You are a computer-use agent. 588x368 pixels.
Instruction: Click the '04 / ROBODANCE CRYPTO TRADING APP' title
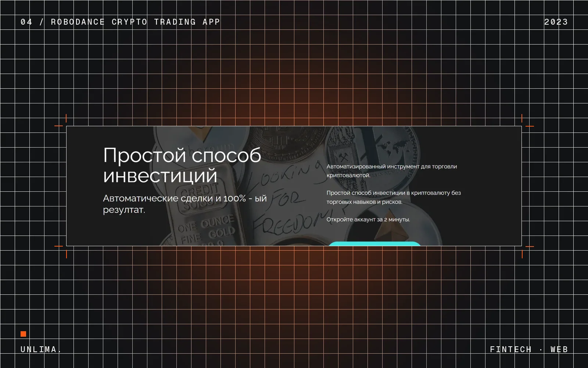(x=120, y=22)
